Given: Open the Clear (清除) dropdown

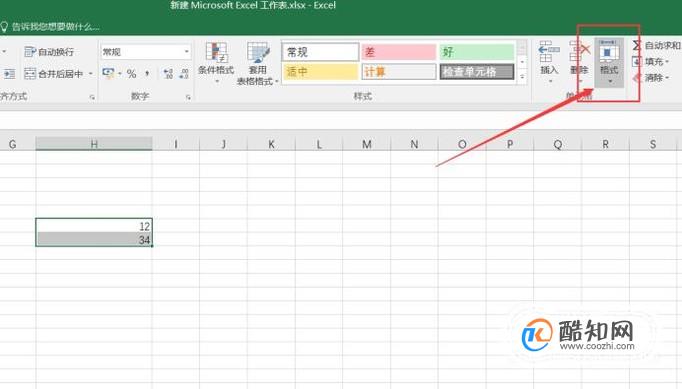Looking at the screenshot, I should (x=650, y=78).
